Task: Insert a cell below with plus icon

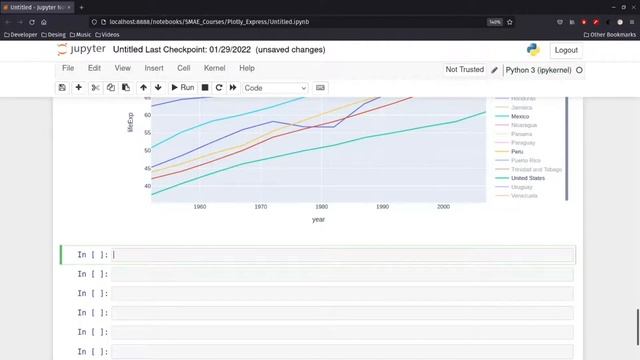Action: 78,88
